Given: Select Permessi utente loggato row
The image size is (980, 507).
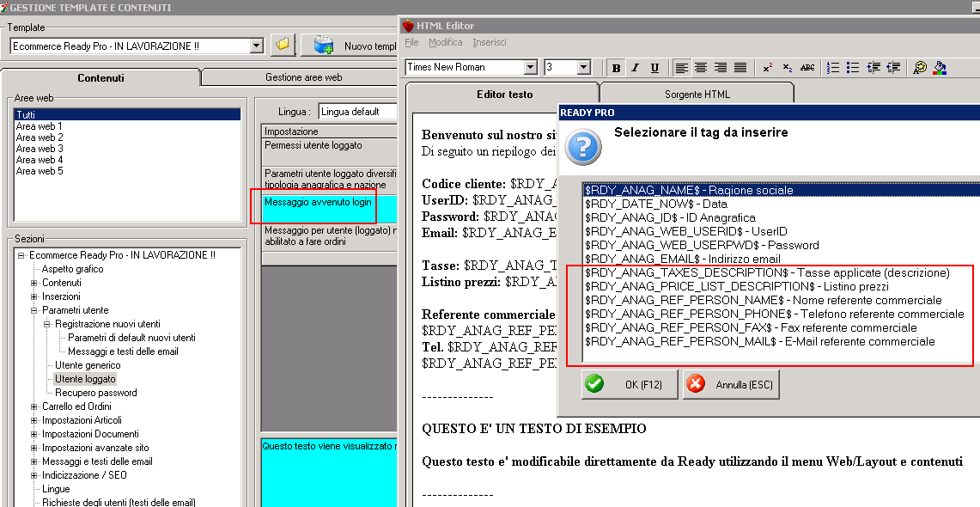Looking at the screenshot, I should (329, 152).
